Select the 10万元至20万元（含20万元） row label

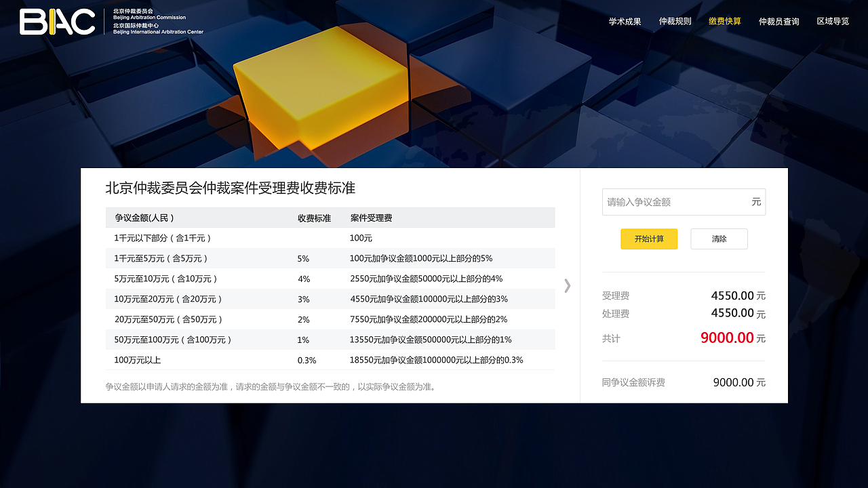tap(167, 299)
